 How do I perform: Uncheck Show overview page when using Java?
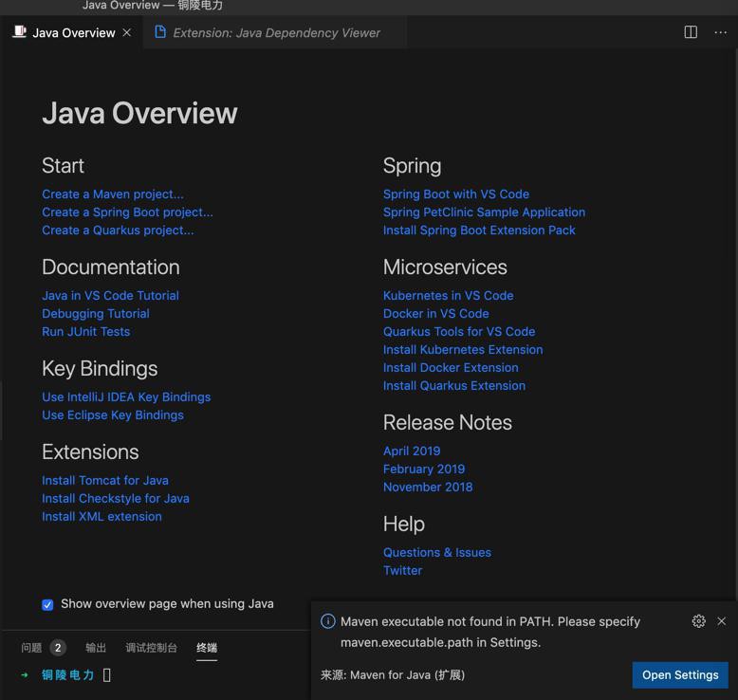pos(47,604)
